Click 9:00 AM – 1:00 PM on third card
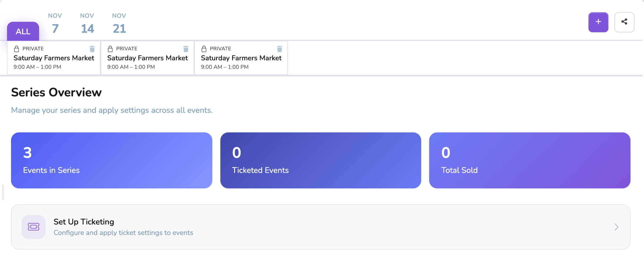Screen dimensions: 644x257 (225, 67)
